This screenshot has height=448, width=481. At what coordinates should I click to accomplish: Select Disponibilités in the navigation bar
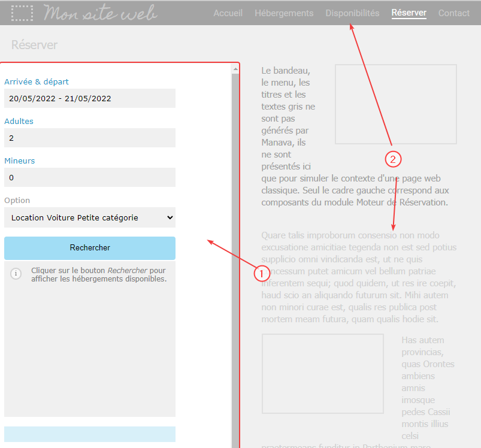click(352, 13)
